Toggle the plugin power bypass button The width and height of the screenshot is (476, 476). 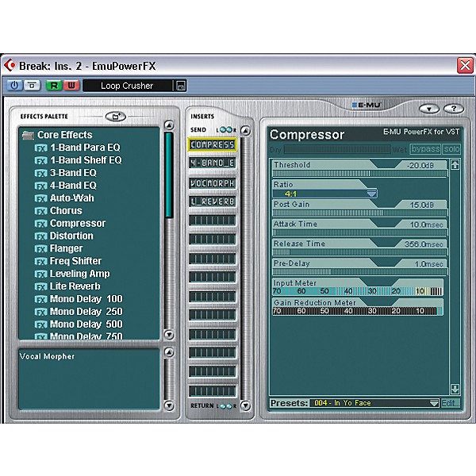14,86
